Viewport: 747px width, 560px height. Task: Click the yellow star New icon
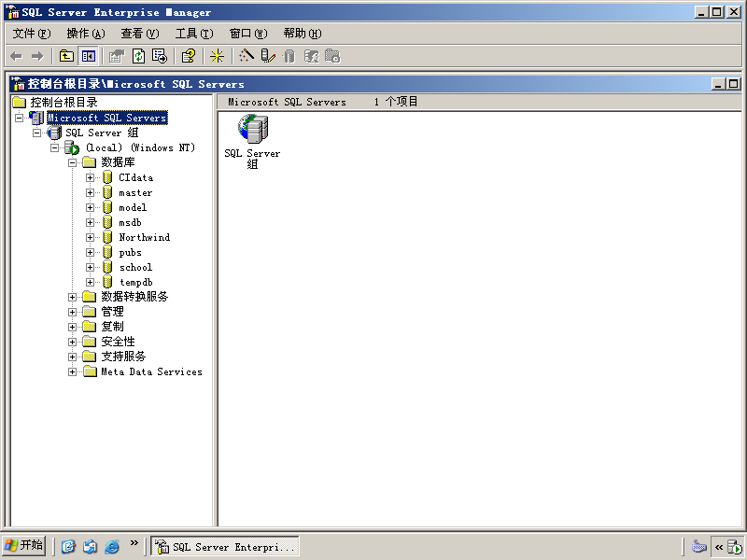pos(218,56)
